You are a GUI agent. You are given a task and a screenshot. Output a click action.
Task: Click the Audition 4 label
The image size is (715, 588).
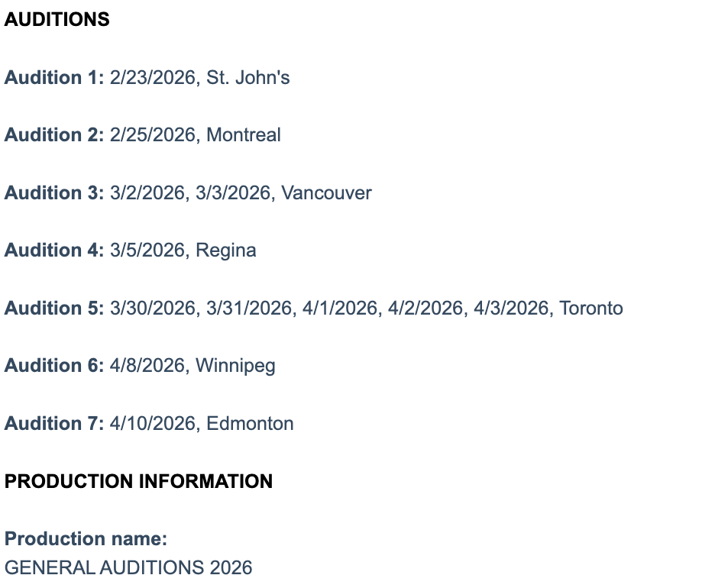click(x=53, y=250)
